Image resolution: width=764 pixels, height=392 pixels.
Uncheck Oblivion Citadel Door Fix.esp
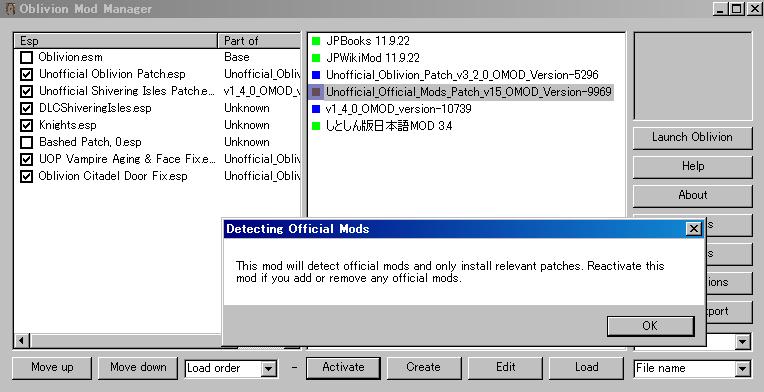pos(26,176)
